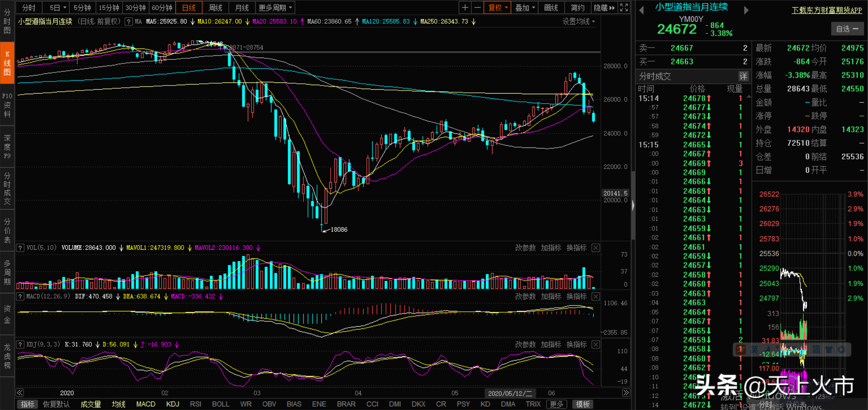Screen dimensions: 868x410
Task: Go to next contract with right arrow
Action: (x=746, y=10)
